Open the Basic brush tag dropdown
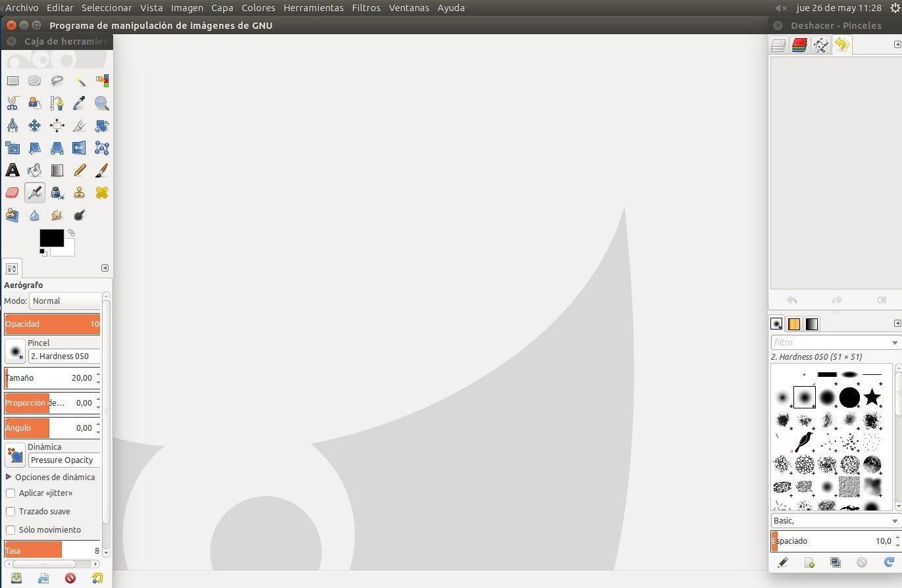The width and height of the screenshot is (902, 588). (x=834, y=520)
